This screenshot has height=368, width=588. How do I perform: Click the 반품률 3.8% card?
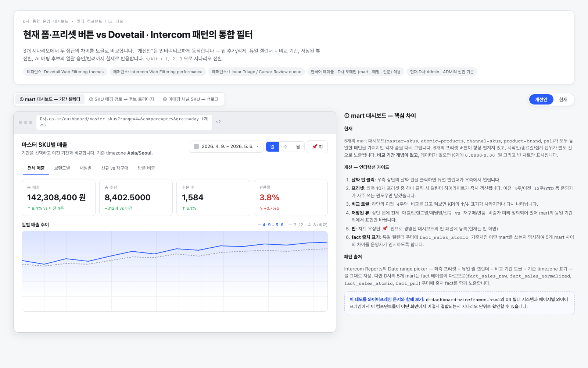[291, 198]
